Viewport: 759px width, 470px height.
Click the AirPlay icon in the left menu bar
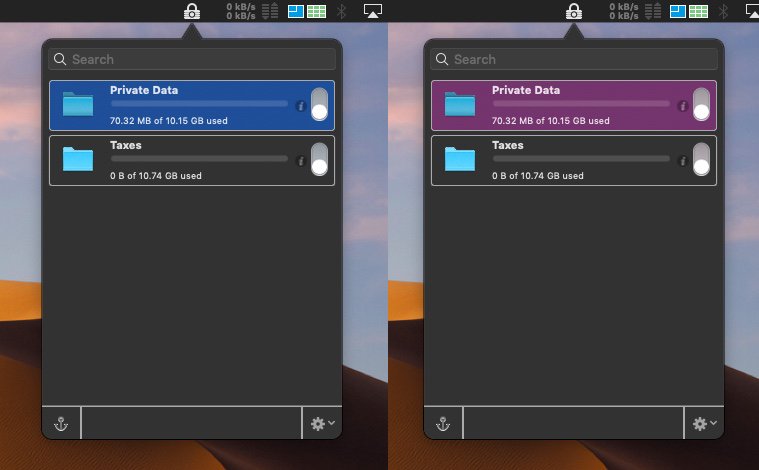[x=373, y=11]
